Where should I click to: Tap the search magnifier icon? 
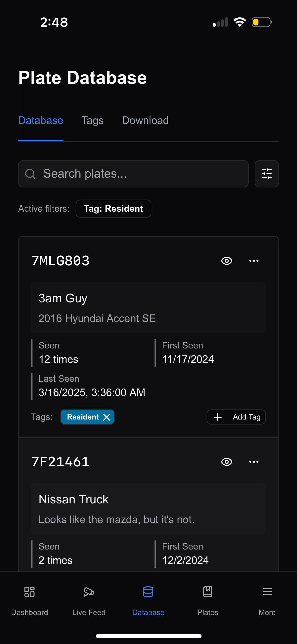(30, 174)
